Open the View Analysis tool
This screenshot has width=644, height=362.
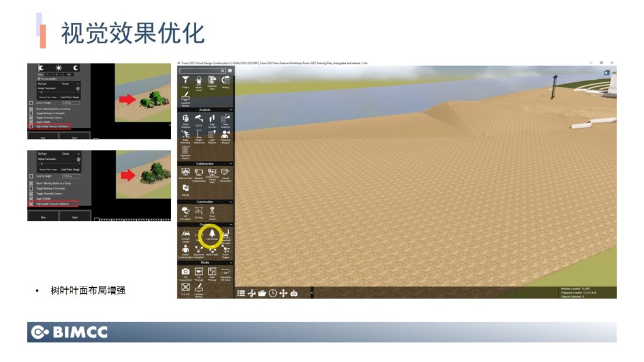pyautogui.click(x=226, y=121)
